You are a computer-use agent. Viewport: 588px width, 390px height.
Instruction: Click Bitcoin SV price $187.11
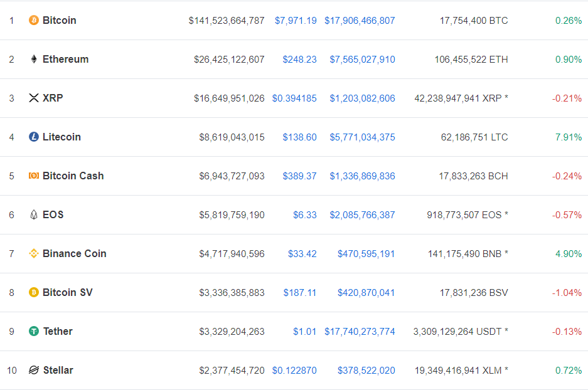click(299, 293)
